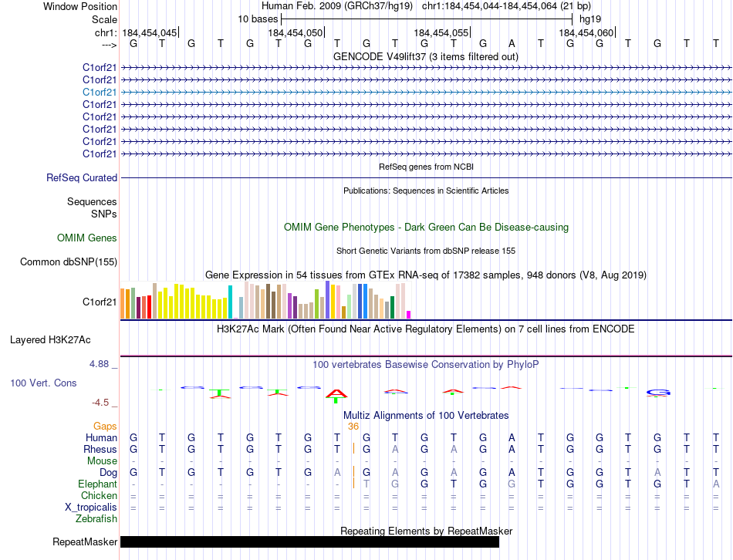Open the OMIM Gene Phenotypes track title
The image size is (733, 560).
pos(425,227)
